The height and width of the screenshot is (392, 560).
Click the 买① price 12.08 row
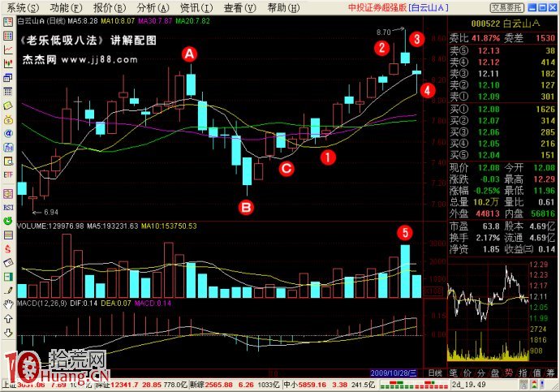pyautogui.click(x=502, y=110)
